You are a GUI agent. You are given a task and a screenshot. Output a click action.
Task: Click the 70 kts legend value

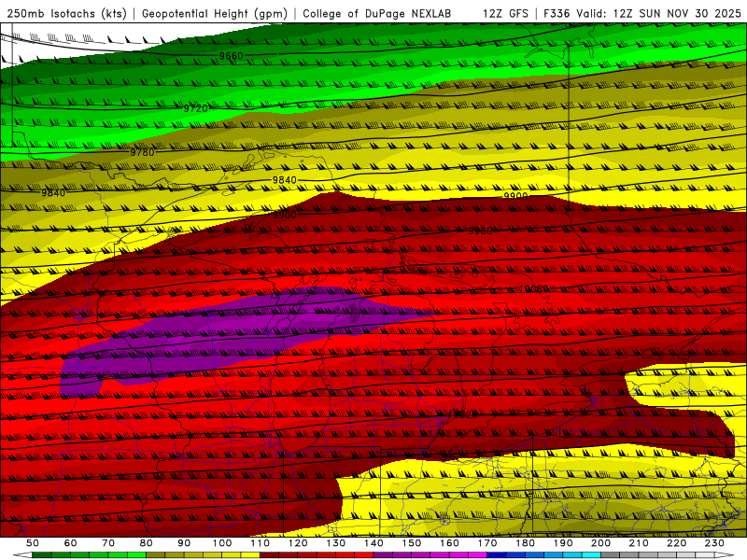[x=108, y=543]
